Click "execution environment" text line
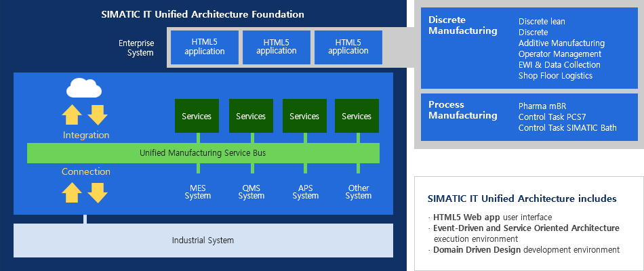 pos(476,238)
